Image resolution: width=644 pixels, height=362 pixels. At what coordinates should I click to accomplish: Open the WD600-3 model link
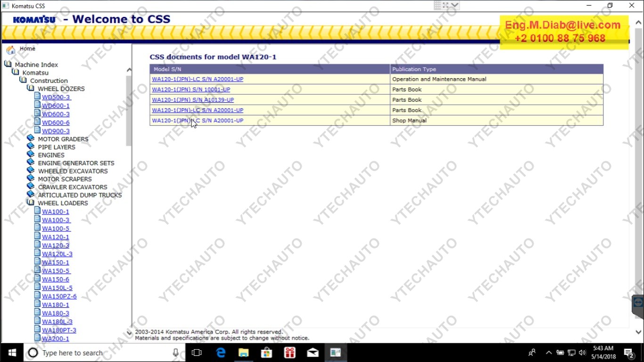coord(56,114)
